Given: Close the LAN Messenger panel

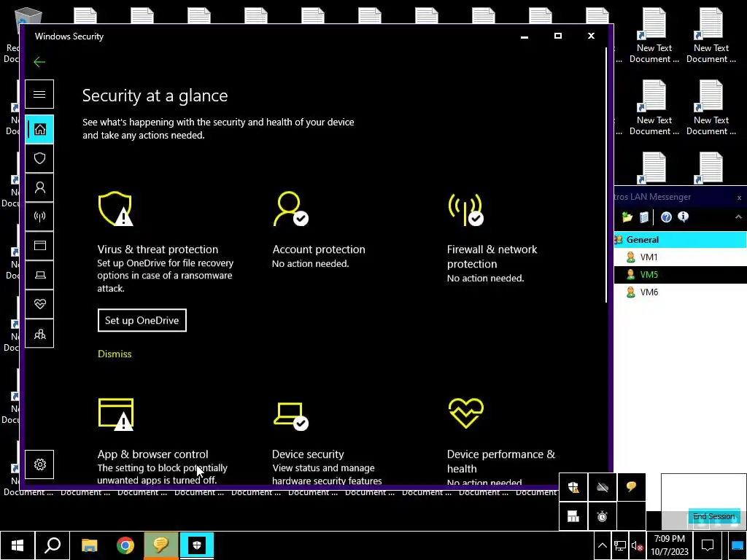Looking at the screenshot, I should coord(739,197).
